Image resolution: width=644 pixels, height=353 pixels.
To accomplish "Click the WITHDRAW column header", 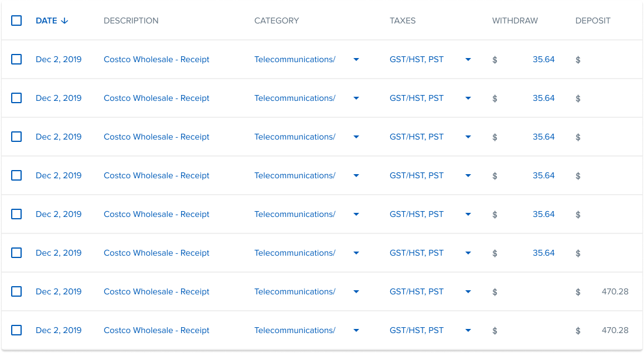I will point(514,21).
